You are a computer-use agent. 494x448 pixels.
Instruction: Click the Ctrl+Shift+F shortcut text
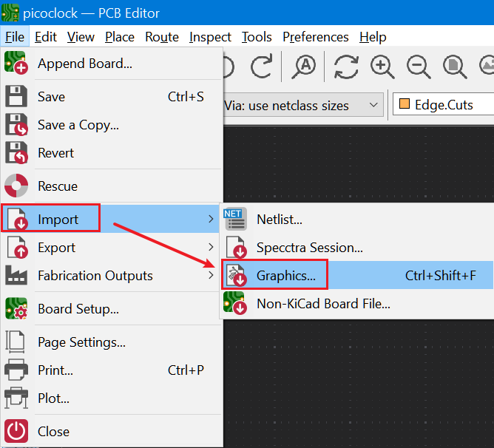[x=441, y=275]
